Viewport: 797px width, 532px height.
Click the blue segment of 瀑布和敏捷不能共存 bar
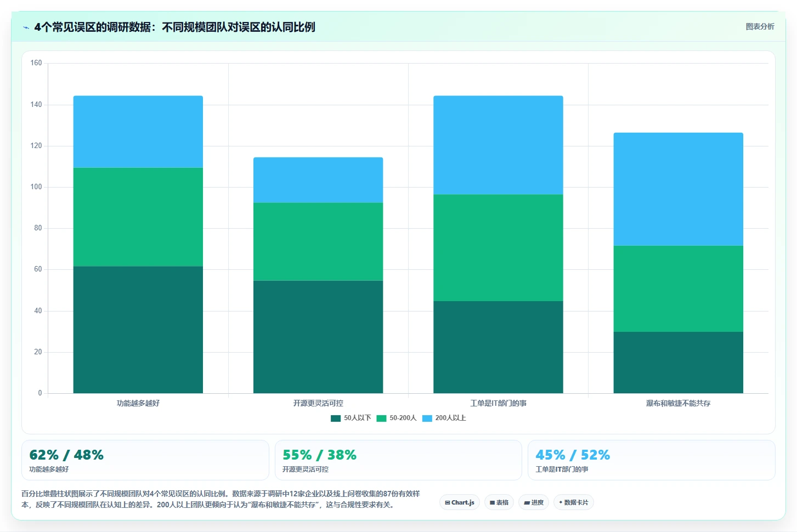click(678, 189)
